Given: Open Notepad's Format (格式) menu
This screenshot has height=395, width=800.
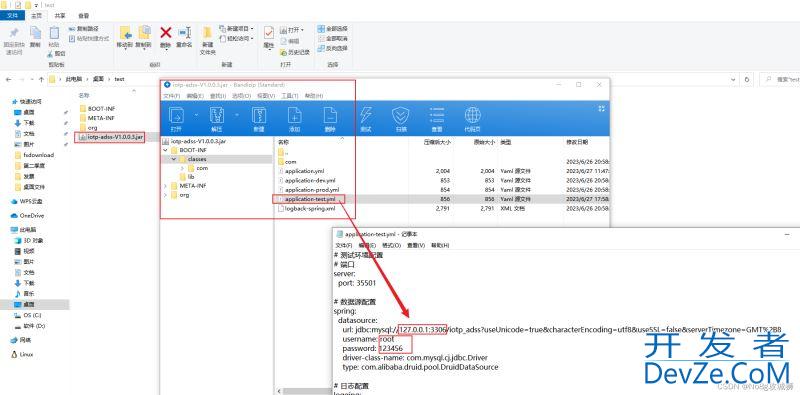Looking at the screenshot, I should point(391,245).
